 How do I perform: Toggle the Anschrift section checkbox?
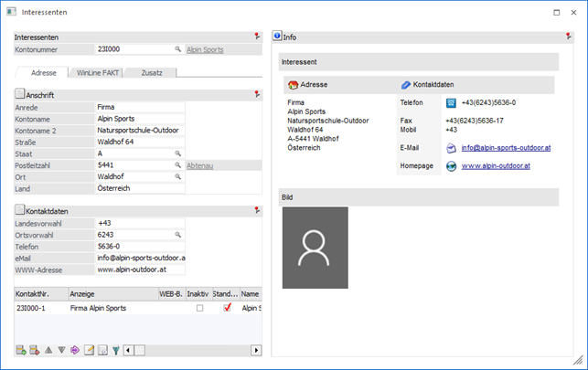pyautogui.click(x=19, y=93)
